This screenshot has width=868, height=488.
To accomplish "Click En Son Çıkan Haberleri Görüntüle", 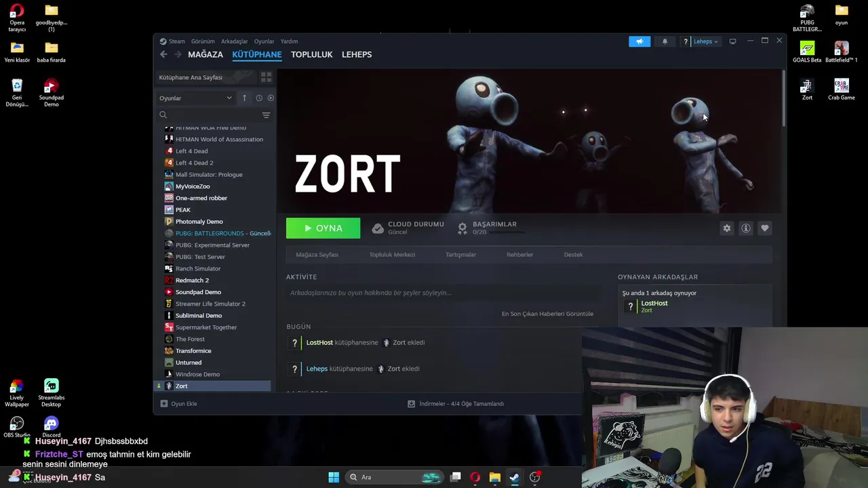I will tap(547, 314).
